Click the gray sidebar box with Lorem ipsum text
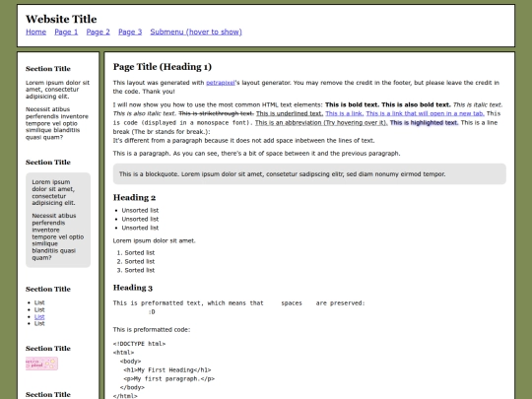The width and height of the screenshot is (532, 399). point(58,221)
